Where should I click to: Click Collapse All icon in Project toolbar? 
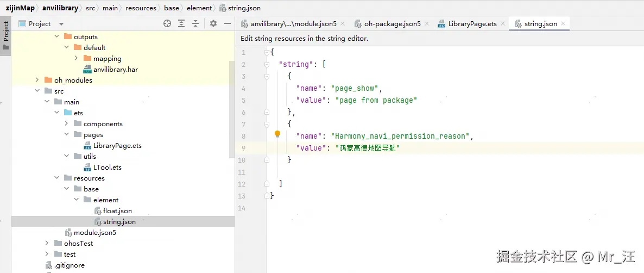coord(196,23)
